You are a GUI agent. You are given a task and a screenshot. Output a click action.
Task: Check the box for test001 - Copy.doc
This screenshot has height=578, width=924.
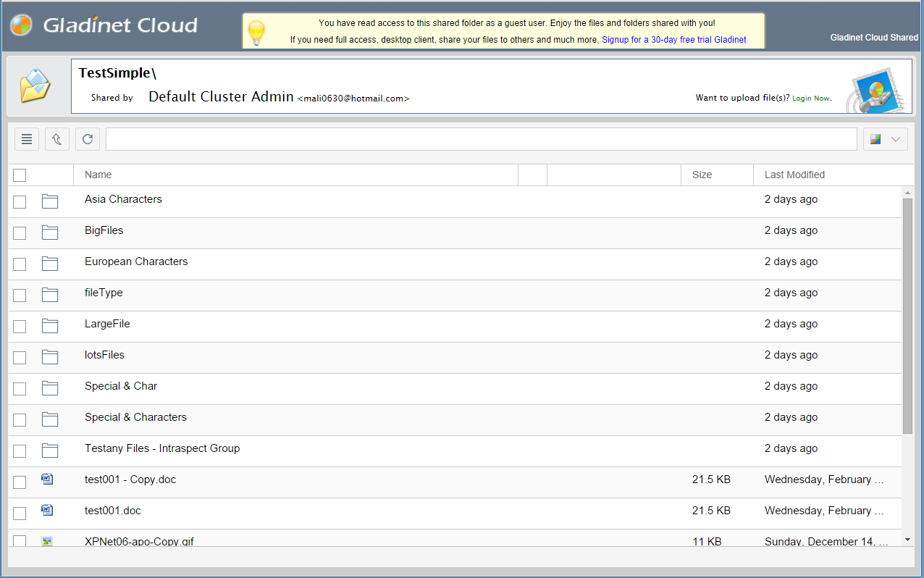(x=20, y=482)
